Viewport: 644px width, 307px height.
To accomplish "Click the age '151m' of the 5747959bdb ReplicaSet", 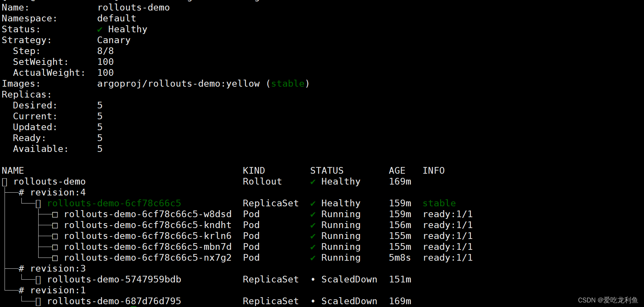I will tap(400, 279).
